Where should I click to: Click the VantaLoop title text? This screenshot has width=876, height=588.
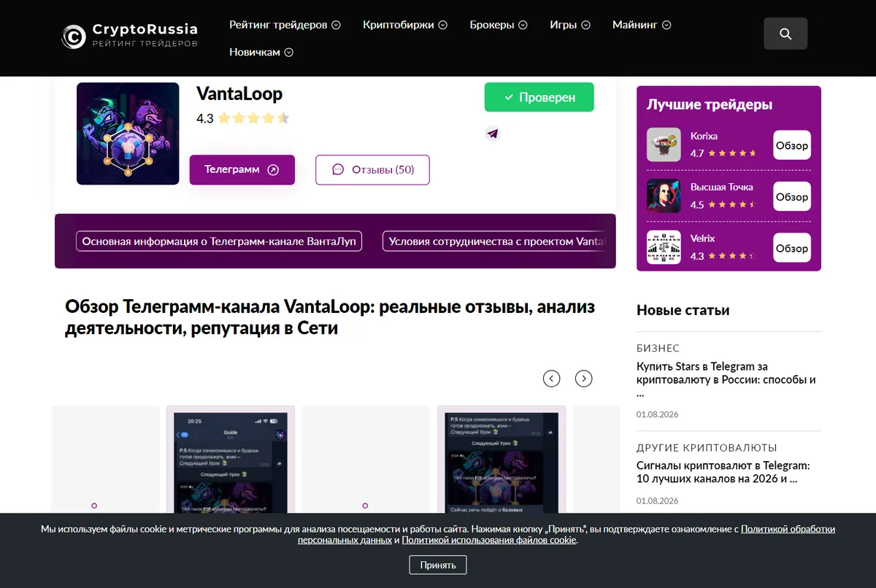(239, 93)
